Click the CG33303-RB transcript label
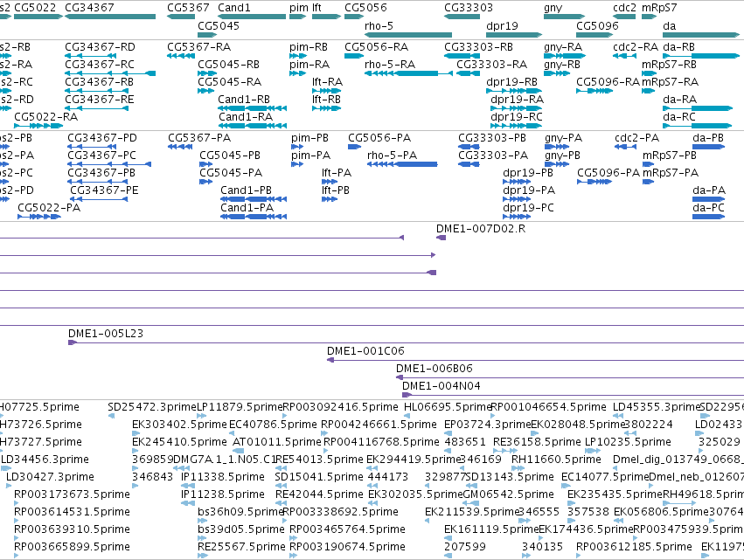Viewport: 744px width, 560px height. point(479,47)
